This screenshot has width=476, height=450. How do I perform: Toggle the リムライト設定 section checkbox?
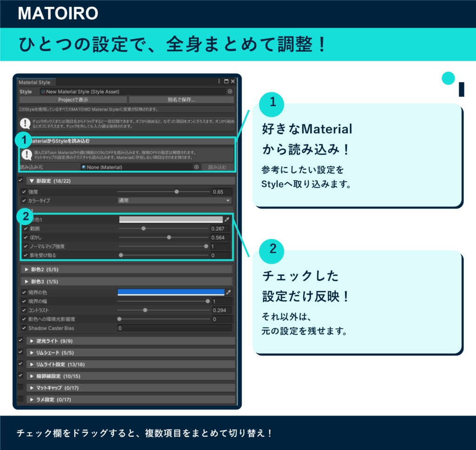tap(20, 364)
